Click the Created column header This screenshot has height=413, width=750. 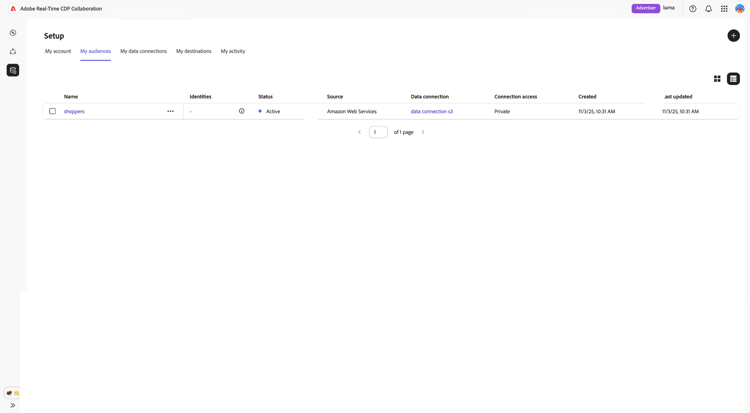click(587, 97)
